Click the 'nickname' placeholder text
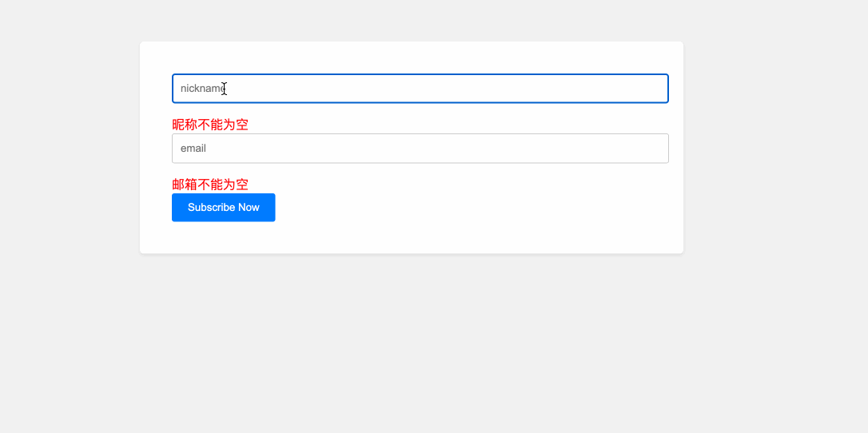This screenshot has width=868, height=433. click(x=201, y=89)
